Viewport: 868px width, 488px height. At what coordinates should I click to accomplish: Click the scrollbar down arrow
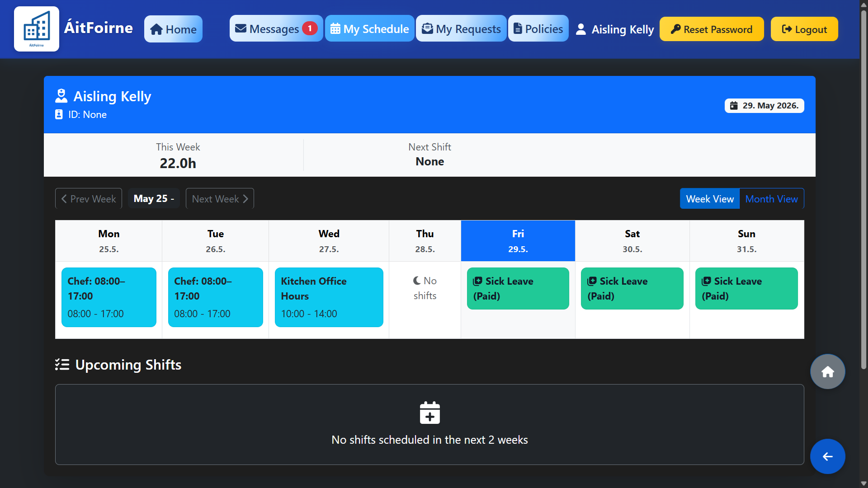tap(863, 483)
